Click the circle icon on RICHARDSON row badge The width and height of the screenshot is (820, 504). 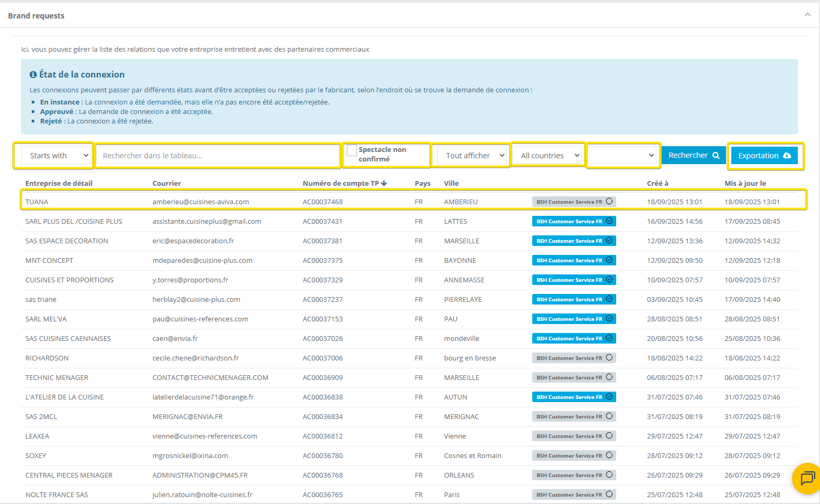tap(609, 358)
